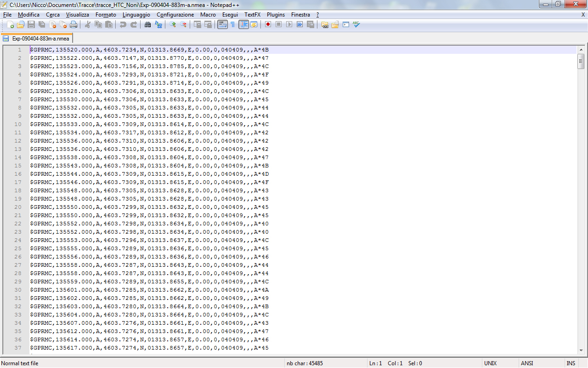Open the Macro menu
Image resolution: width=588 pixels, height=368 pixels.
208,15
